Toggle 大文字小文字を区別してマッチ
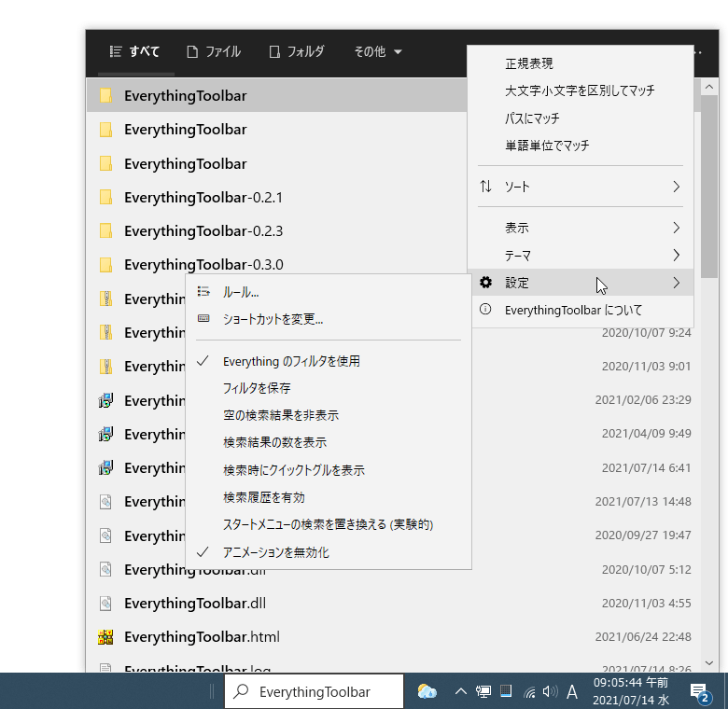 [581, 90]
